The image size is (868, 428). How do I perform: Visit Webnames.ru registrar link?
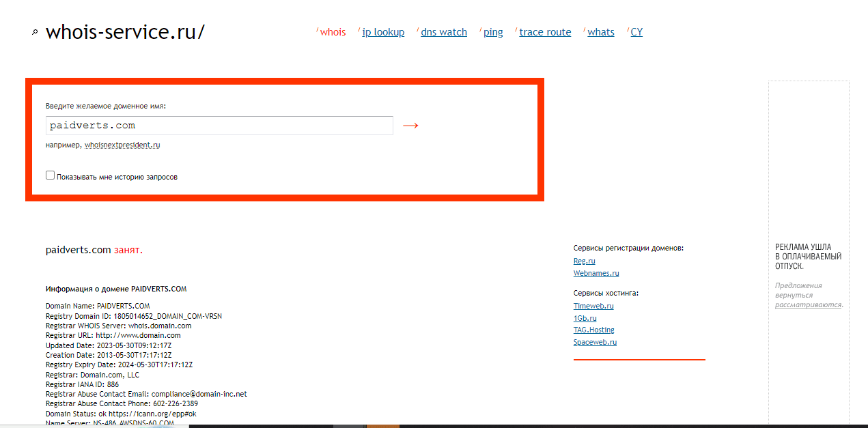pyautogui.click(x=596, y=273)
